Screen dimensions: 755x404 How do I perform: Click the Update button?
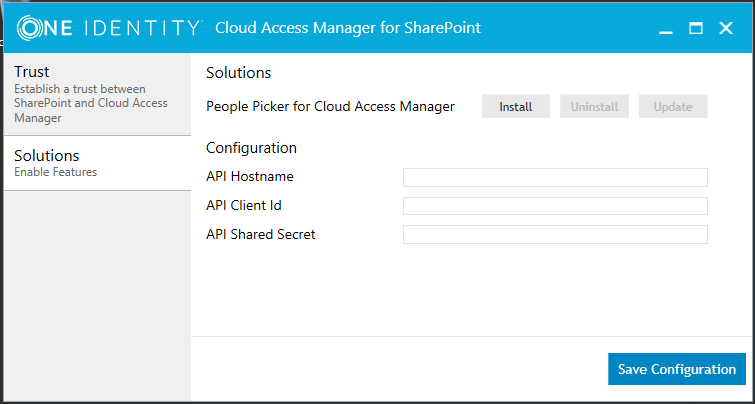pos(673,106)
